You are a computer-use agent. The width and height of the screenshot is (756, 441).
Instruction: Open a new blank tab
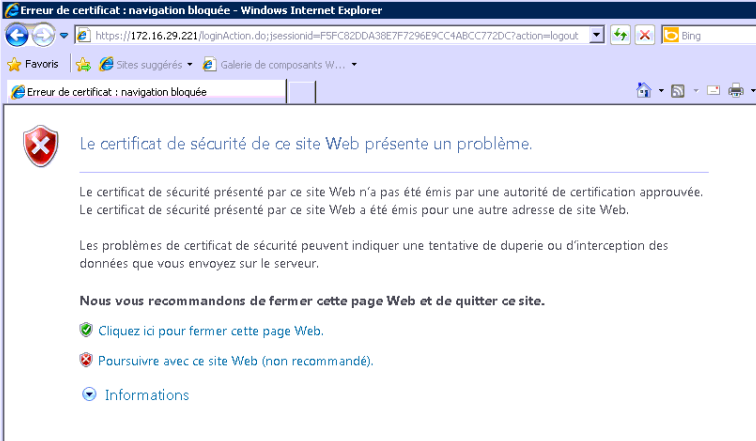click(303, 92)
